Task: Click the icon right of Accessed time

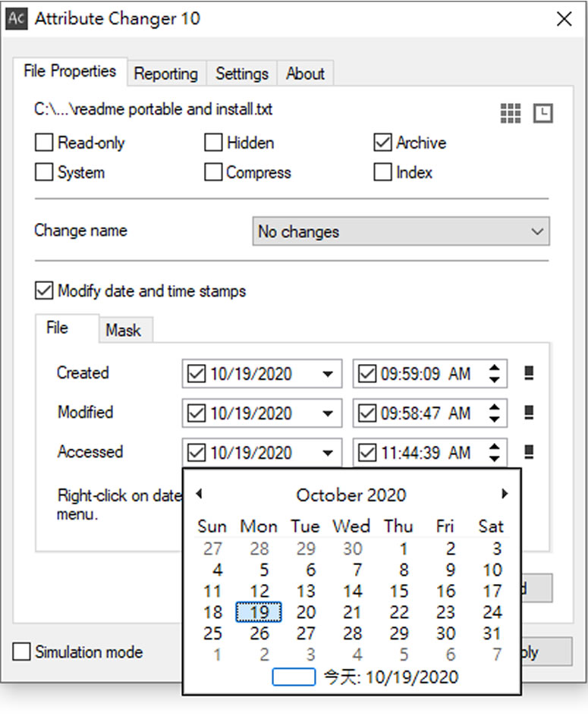Action: click(530, 452)
